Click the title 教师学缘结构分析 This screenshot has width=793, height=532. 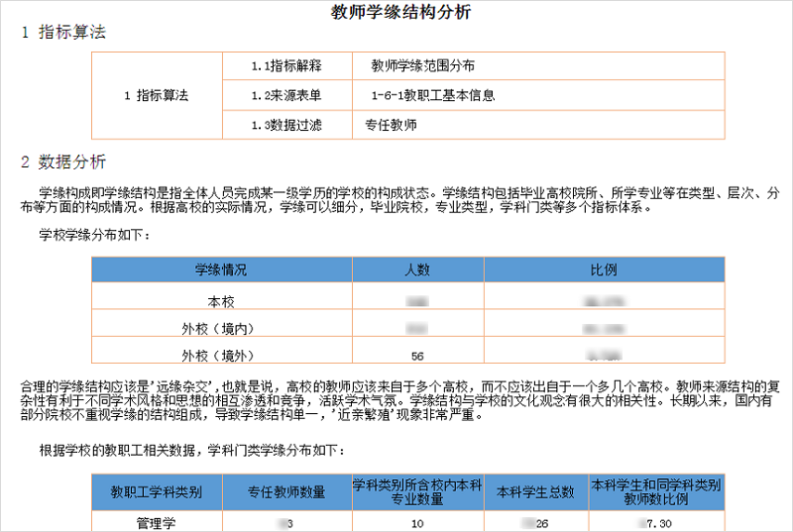click(x=401, y=12)
